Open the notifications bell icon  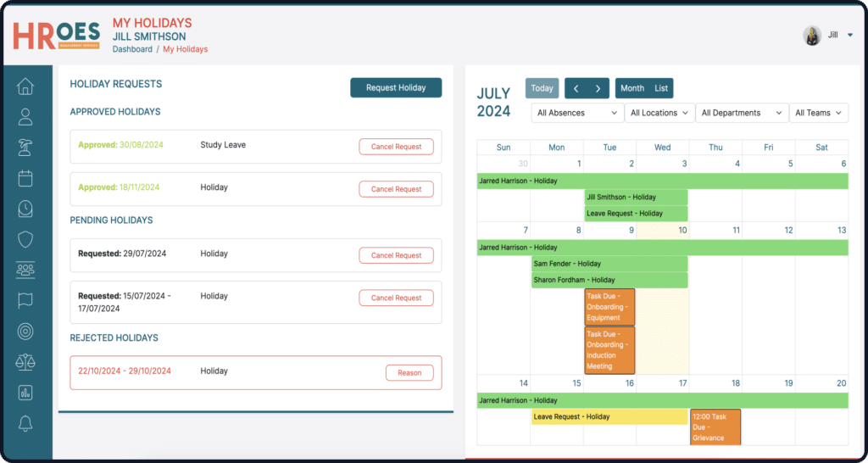pyautogui.click(x=25, y=423)
